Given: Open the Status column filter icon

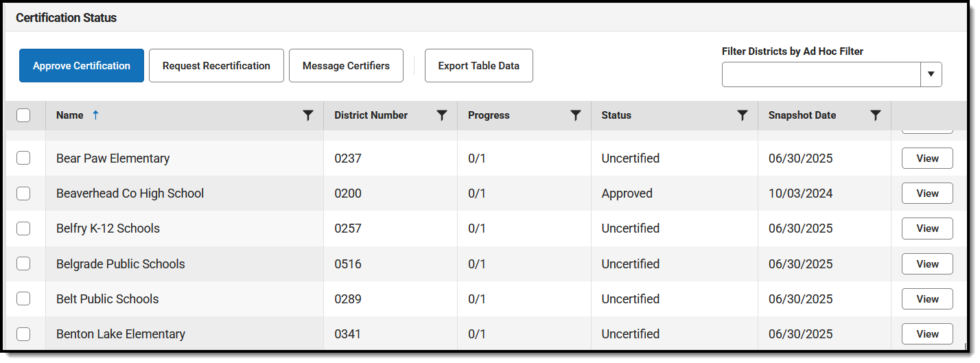Looking at the screenshot, I should (742, 116).
